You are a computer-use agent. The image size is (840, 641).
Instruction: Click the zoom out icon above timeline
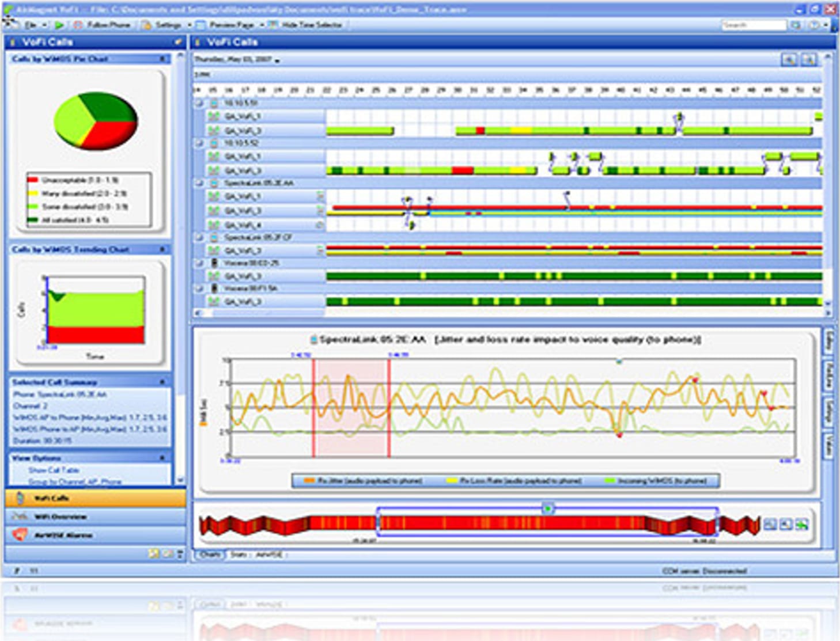pyautogui.click(x=809, y=59)
